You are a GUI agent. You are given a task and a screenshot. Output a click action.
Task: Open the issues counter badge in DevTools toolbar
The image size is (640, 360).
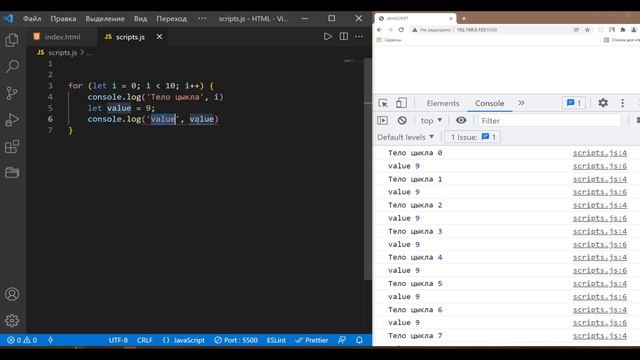pyautogui.click(x=574, y=103)
